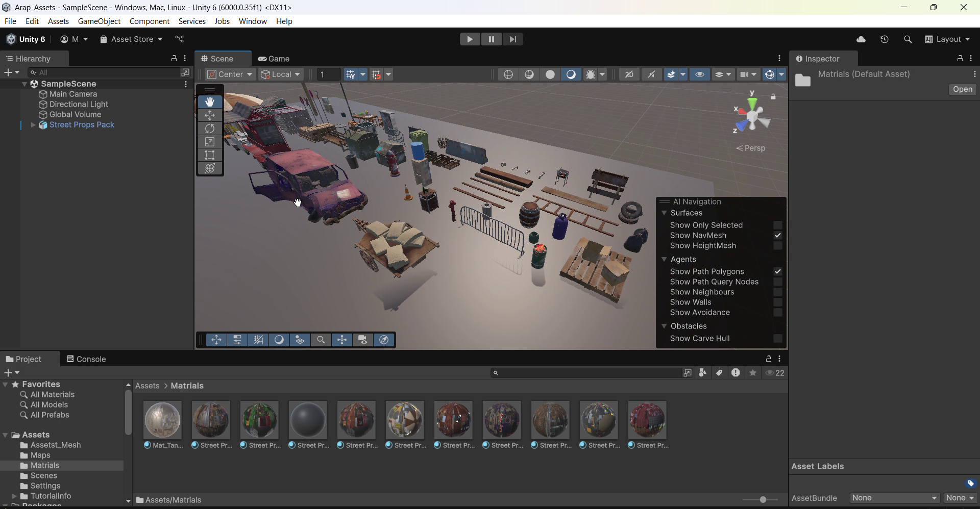Screen dimensions: 980x509
Task: Toggle favorites star in Project search
Action: (752, 373)
